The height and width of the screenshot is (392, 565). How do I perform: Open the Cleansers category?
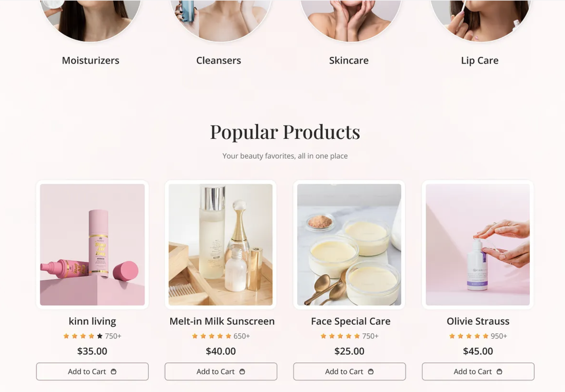point(218,60)
